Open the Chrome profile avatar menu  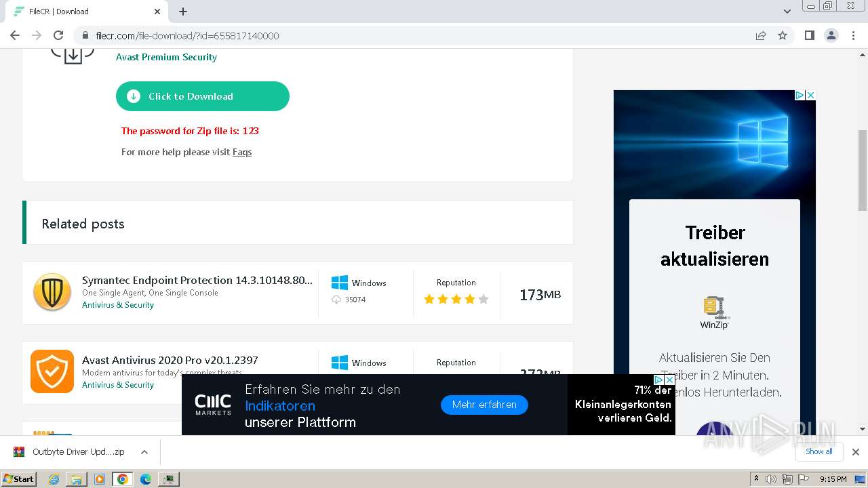point(831,36)
